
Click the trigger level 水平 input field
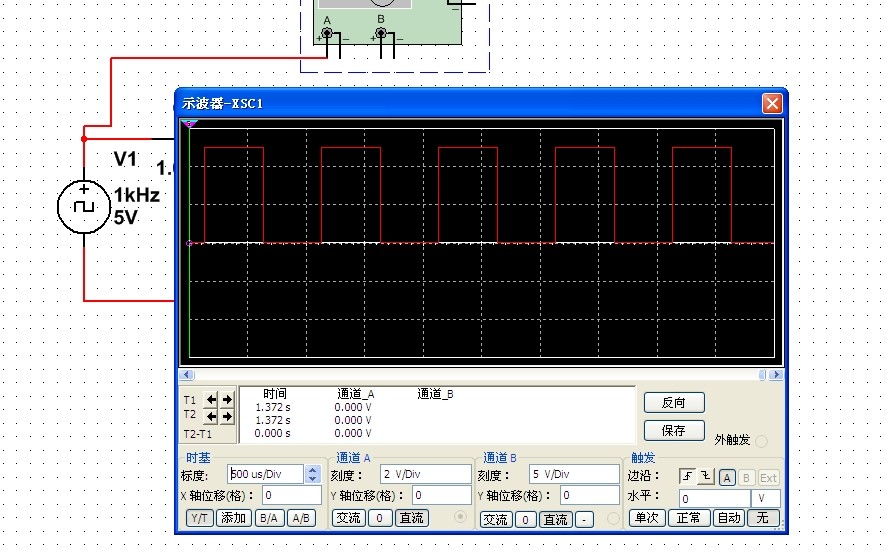(714, 498)
